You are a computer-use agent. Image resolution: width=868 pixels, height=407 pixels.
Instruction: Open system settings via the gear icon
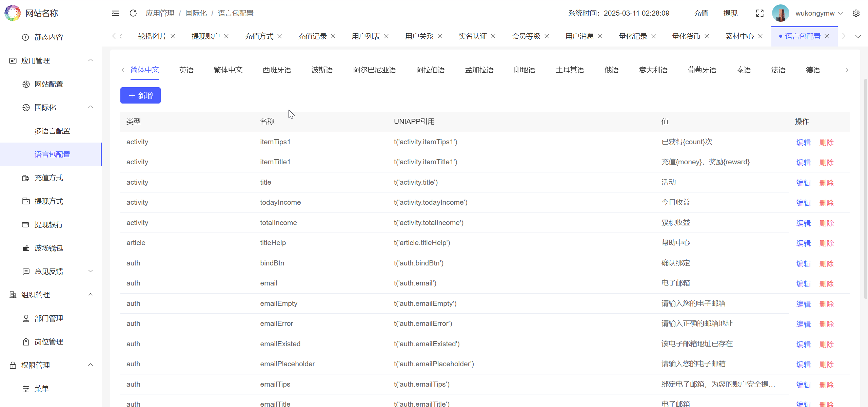click(x=856, y=13)
